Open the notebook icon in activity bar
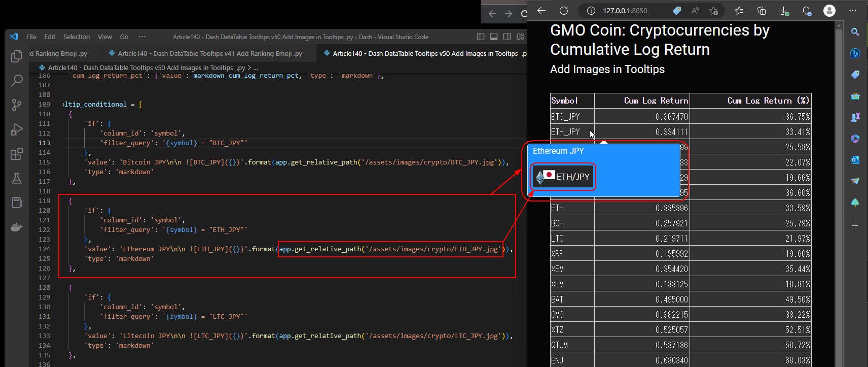This screenshot has height=367, width=868. click(17, 203)
